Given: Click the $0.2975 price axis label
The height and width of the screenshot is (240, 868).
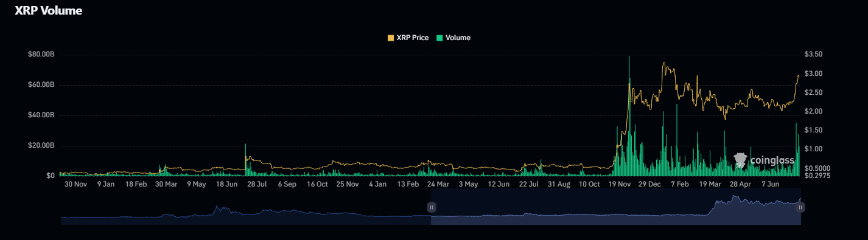Looking at the screenshot, I should point(817,176).
